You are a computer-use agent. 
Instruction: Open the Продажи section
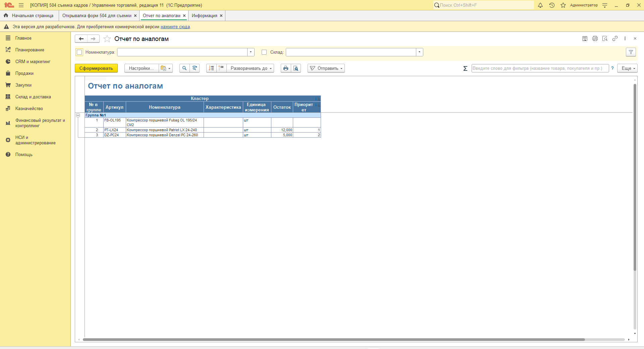35,73
